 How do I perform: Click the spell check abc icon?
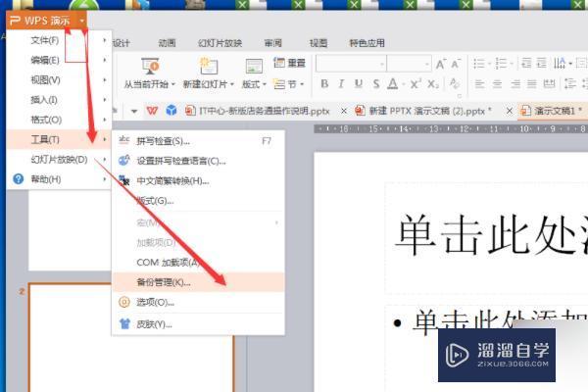[123, 140]
